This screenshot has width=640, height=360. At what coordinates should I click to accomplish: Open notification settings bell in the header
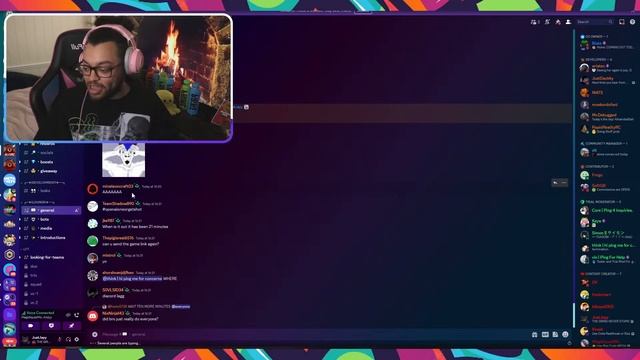(x=547, y=22)
